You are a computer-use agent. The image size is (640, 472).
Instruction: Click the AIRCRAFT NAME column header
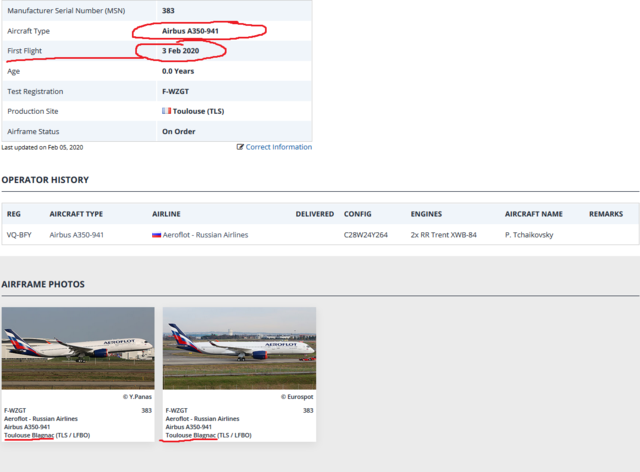click(x=533, y=214)
